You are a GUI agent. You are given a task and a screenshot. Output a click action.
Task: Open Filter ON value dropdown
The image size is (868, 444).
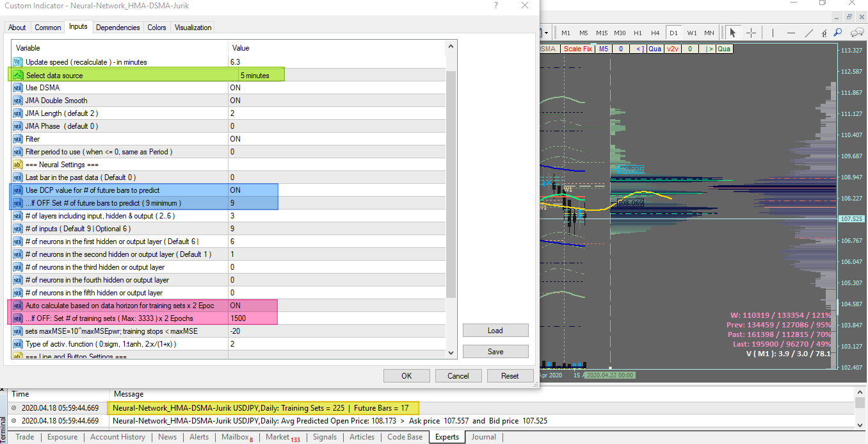pyautogui.click(x=337, y=139)
